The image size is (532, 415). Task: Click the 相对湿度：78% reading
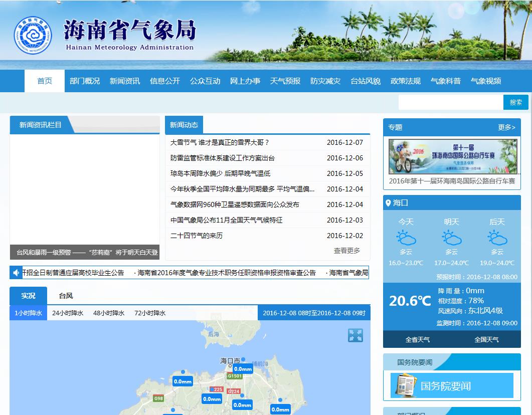tap(461, 301)
